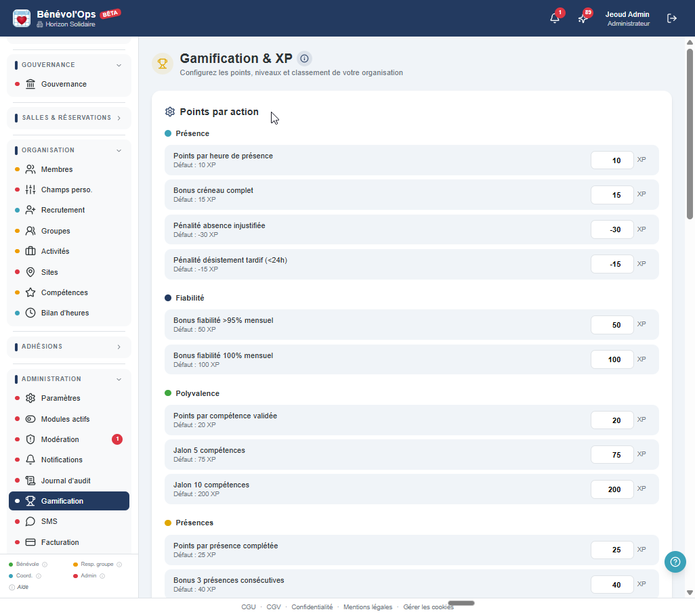Viewport: 695px width, 616px height.
Task: Open Recrutement from the sidebar
Action: 69,210
